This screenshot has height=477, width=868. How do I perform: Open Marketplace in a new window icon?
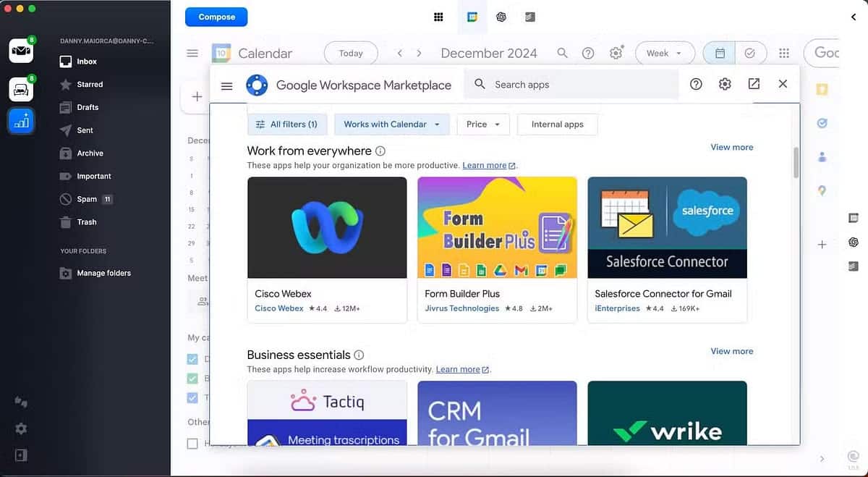pos(754,84)
